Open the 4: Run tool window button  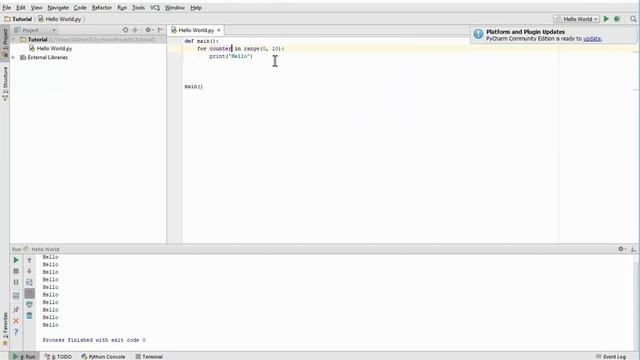[24, 356]
